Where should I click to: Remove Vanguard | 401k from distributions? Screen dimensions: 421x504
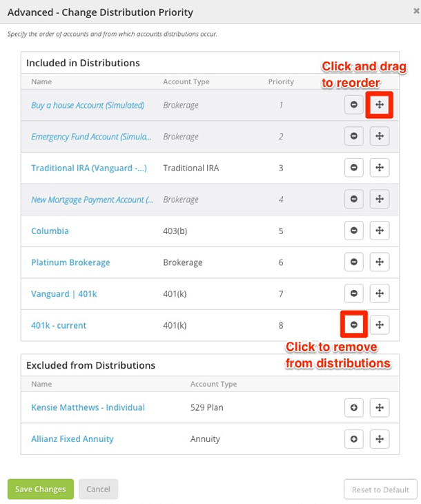click(354, 294)
